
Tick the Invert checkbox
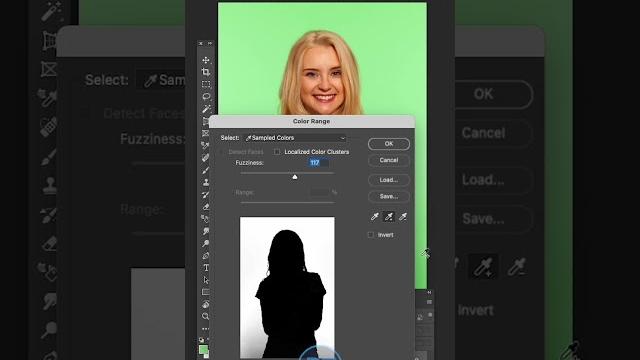point(371,235)
